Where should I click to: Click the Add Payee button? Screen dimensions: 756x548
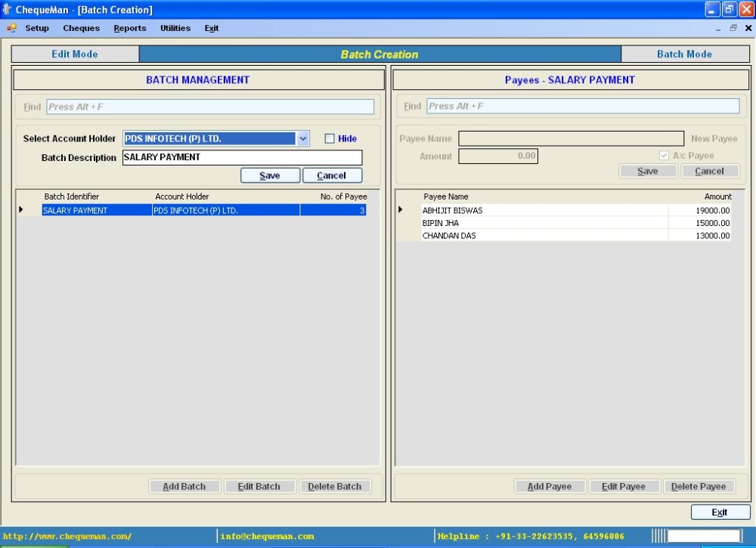click(550, 486)
